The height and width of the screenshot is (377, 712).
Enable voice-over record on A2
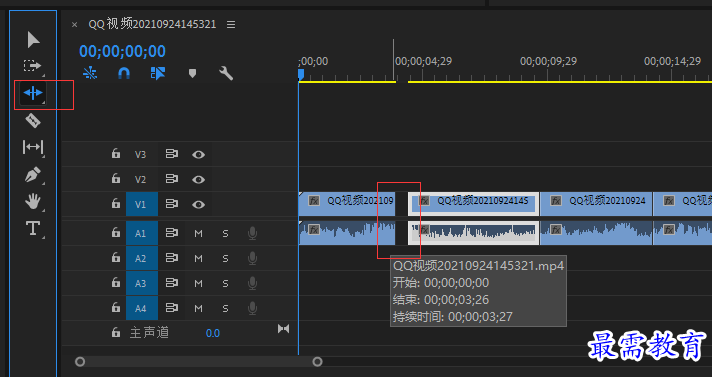pos(252,258)
